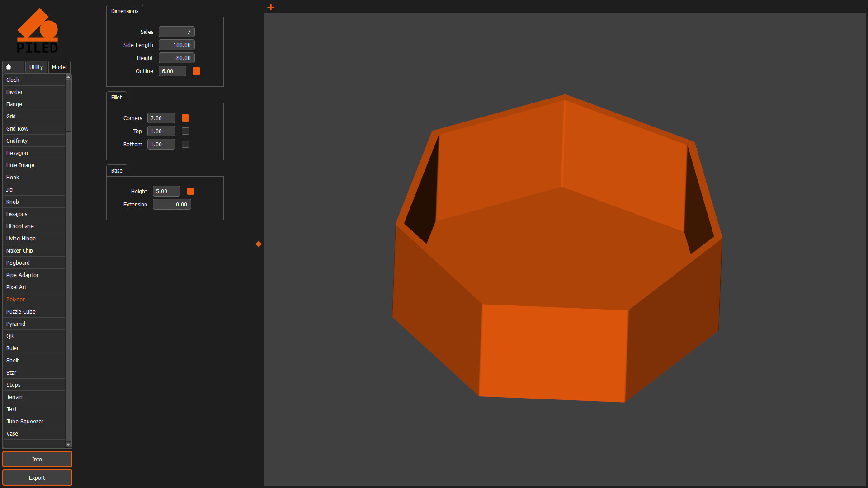This screenshot has height=488, width=868.
Task: Disable the orange toggle next to Corners
Action: click(185, 118)
